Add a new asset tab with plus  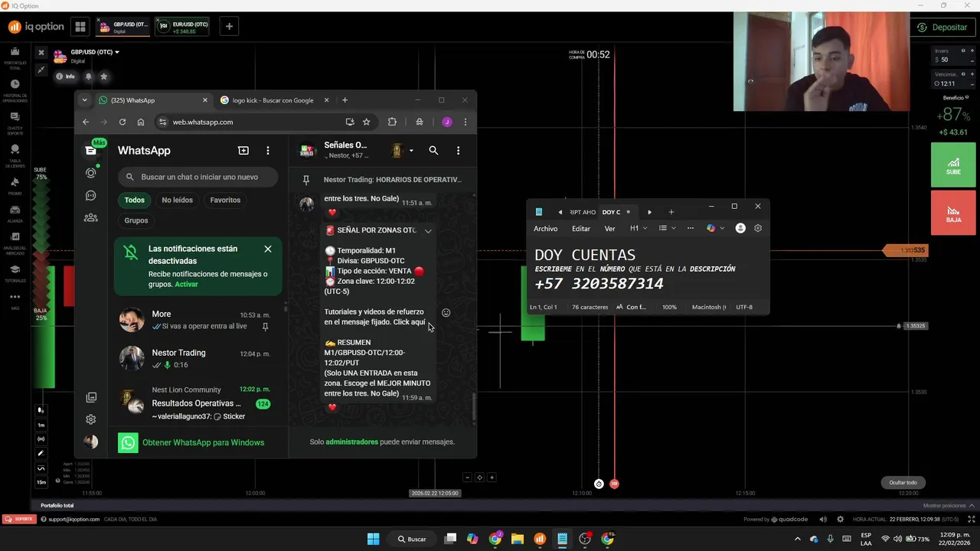[x=229, y=27]
